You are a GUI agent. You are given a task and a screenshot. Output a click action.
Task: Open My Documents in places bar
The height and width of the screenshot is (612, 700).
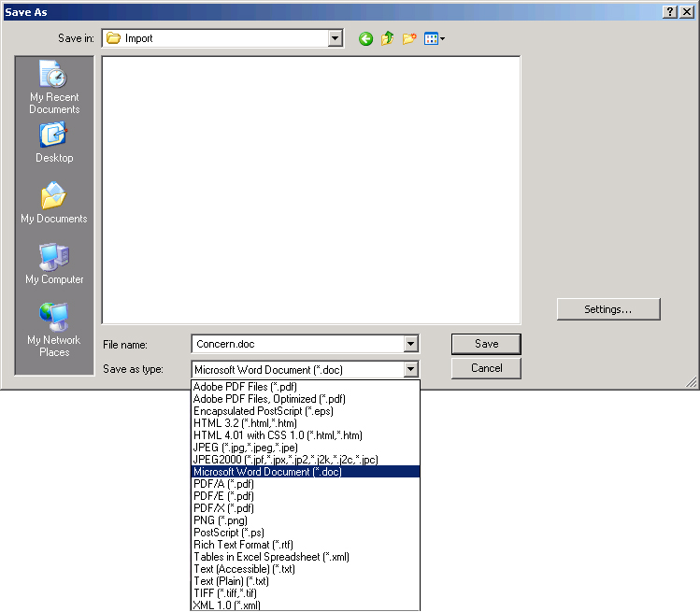(x=54, y=202)
